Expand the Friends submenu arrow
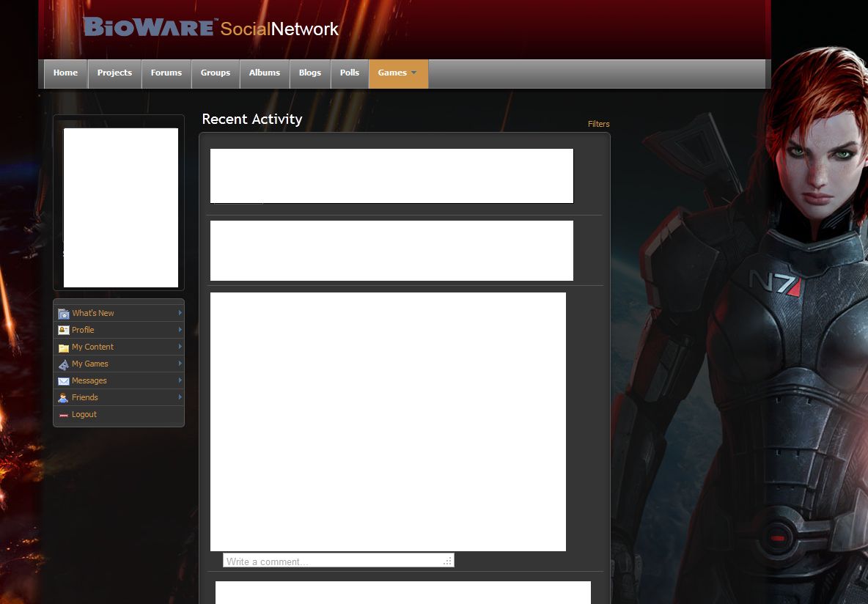Image resolution: width=868 pixels, height=604 pixels. (x=180, y=397)
